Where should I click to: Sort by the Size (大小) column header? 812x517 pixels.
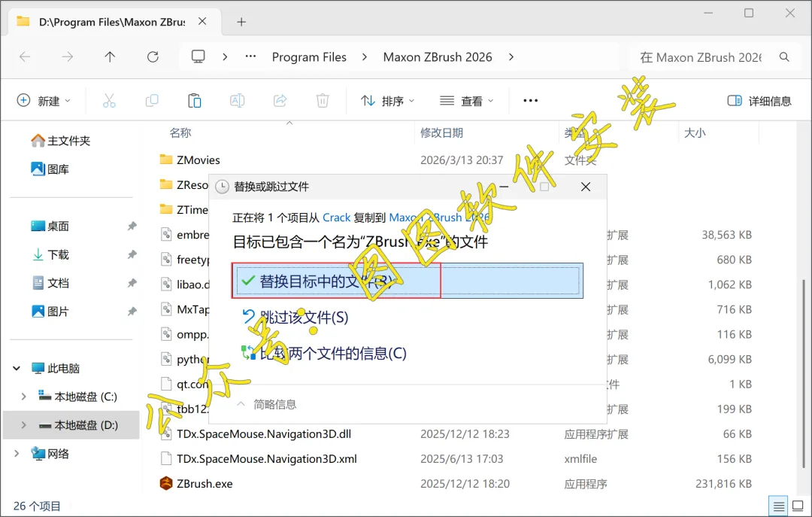[x=695, y=132]
